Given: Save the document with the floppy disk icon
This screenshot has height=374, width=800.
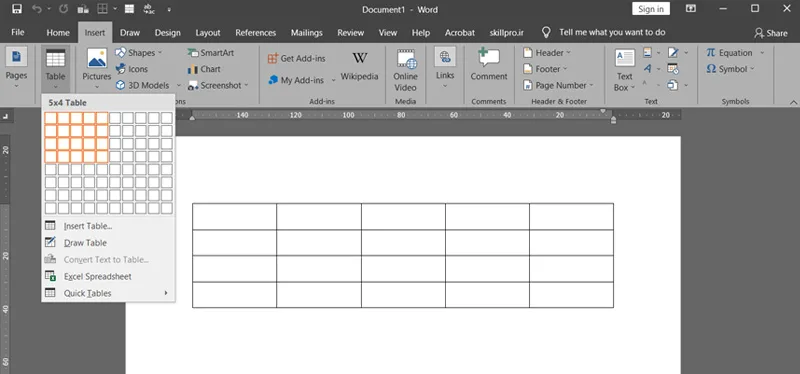Looking at the screenshot, I should (17, 9).
